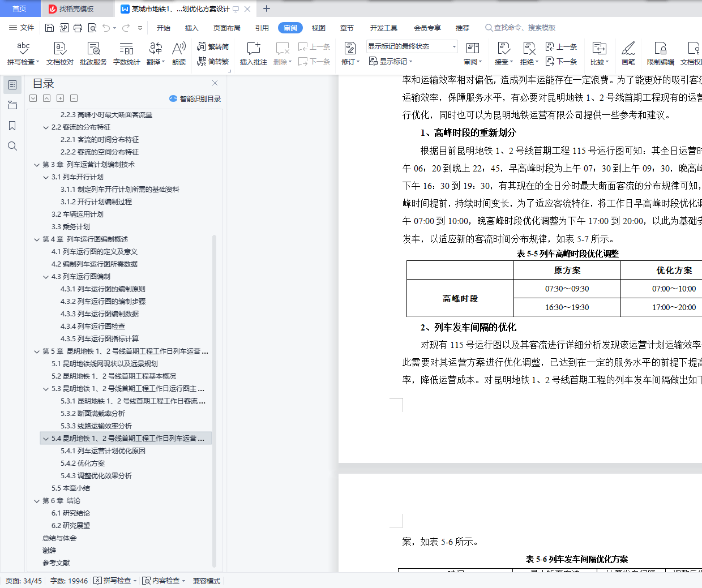Switch to 开始 ribbon tab
Image resolution: width=702 pixels, height=588 pixels.
point(164,28)
